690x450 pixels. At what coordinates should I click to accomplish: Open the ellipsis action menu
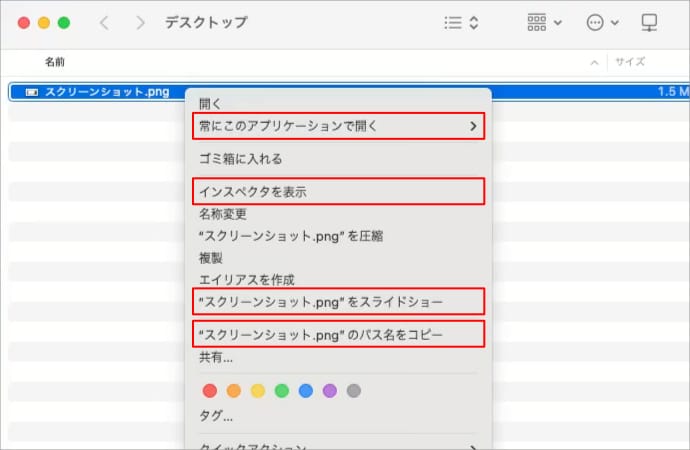(602, 22)
